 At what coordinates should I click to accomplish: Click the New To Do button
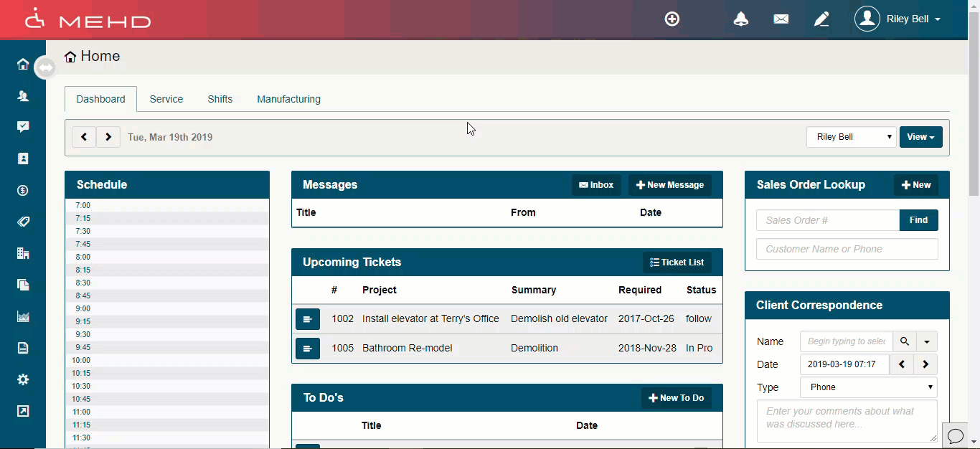(677, 398)
